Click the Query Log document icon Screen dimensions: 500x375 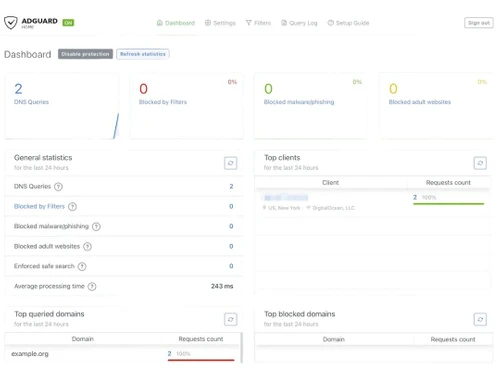point(284,23)
